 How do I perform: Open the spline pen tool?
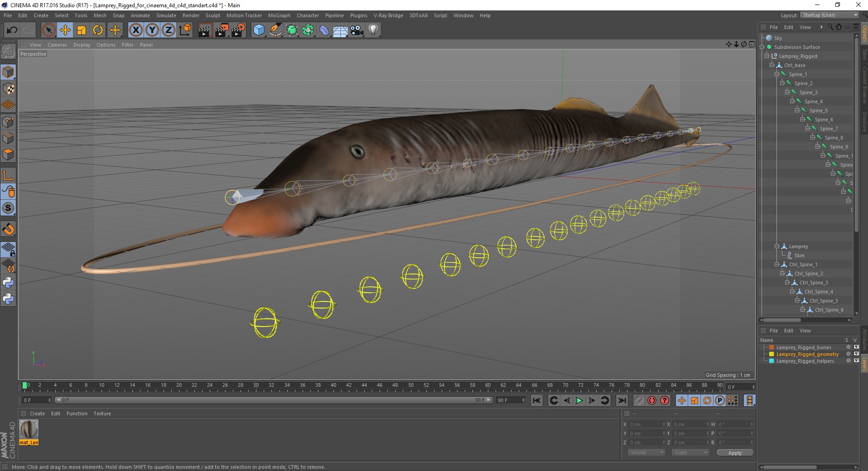click(275, 30)
